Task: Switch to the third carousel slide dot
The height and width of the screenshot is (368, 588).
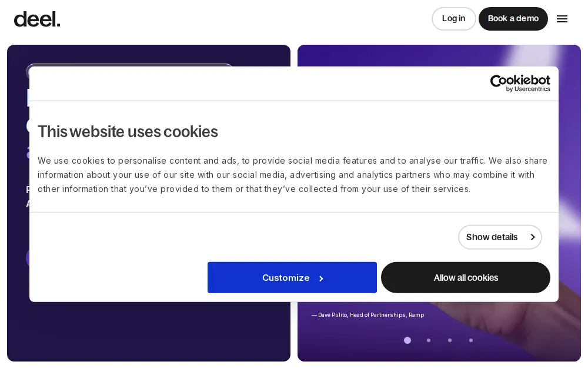Action: click(450, 340)
